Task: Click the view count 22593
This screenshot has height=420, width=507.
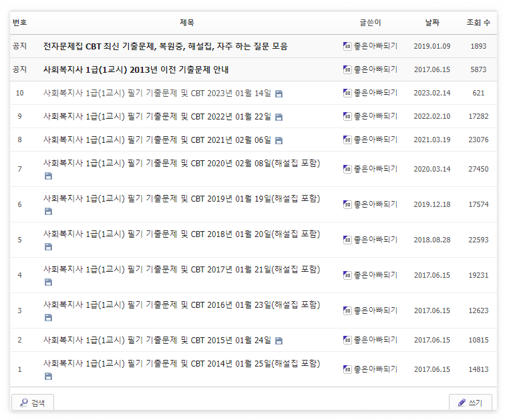Action: tap(478, 240)
